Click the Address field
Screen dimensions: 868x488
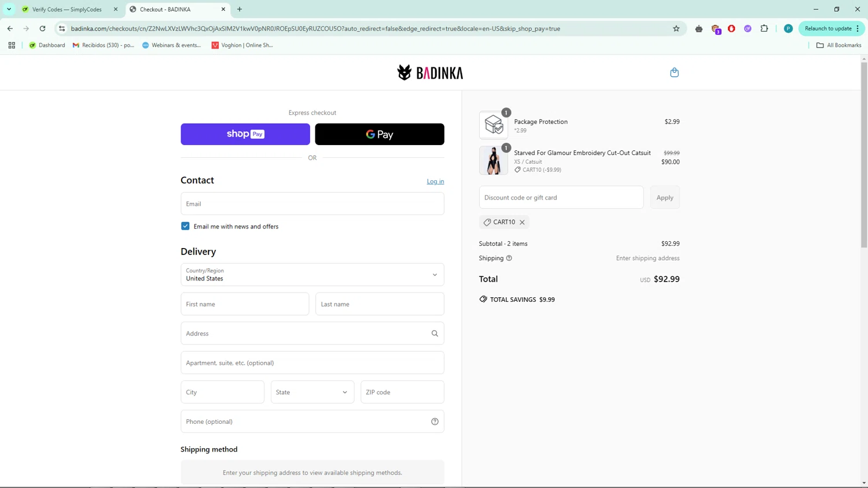coord(312,334)
